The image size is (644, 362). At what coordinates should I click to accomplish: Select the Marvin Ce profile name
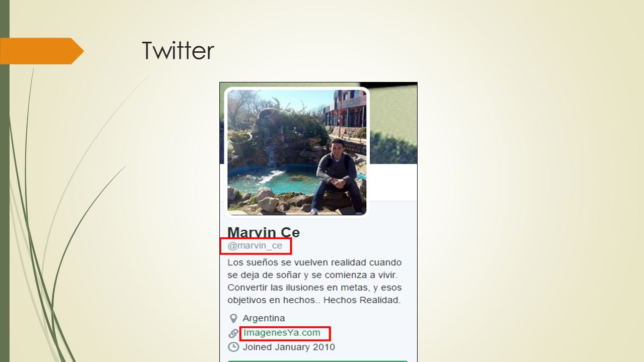[x=264, y=232]
